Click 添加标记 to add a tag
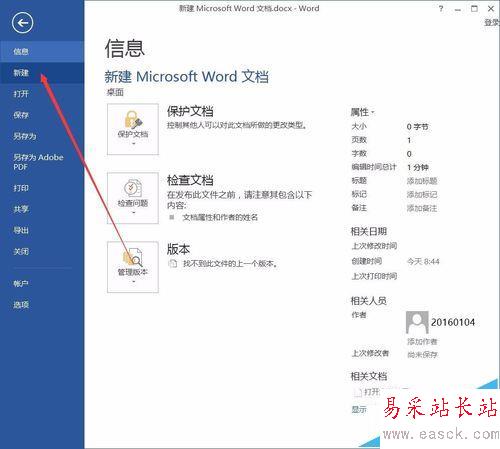 coord(422,194)
